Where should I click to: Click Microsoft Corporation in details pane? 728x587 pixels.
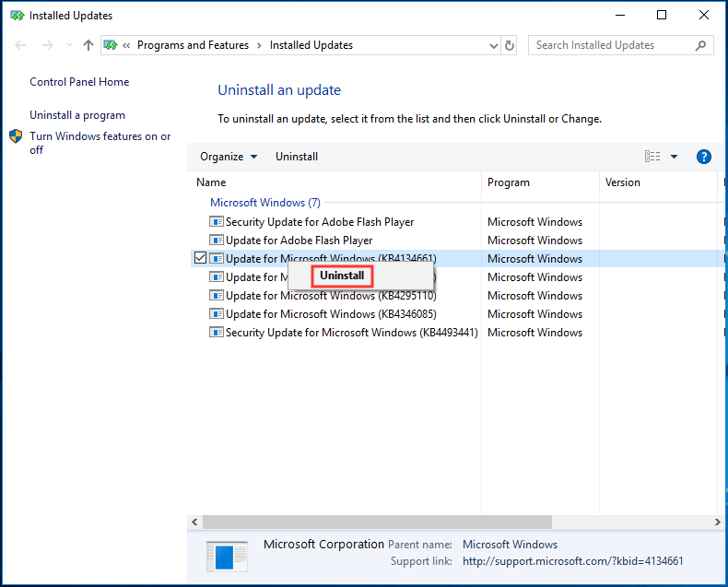pyautogui.click(x=323, y=545)
